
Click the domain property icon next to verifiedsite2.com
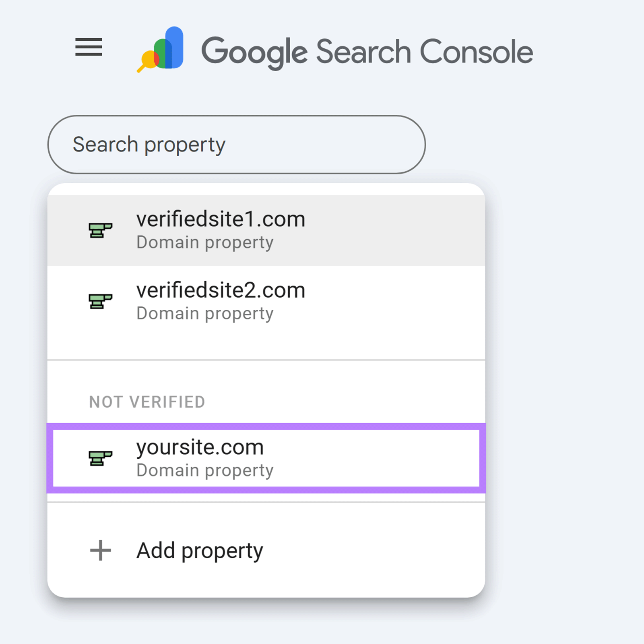100,300
